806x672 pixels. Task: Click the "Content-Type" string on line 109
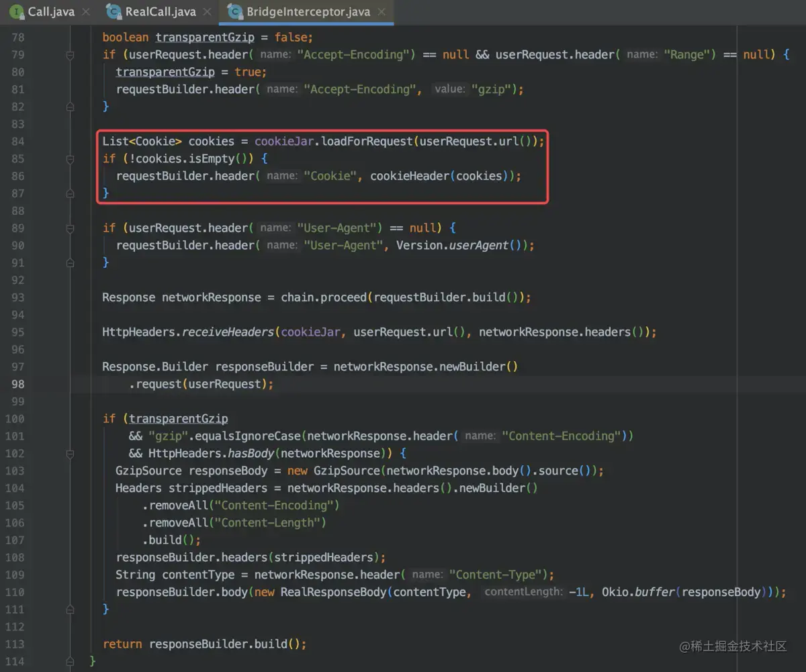click(496, 575)
